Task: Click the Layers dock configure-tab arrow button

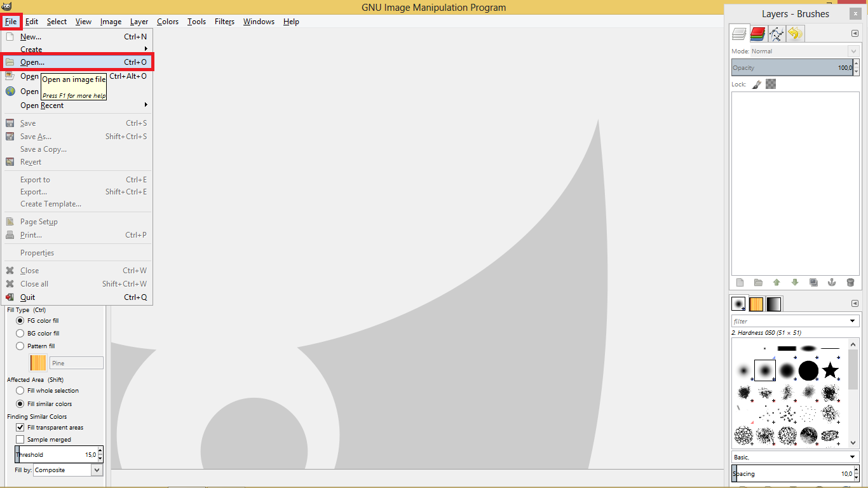Action: tap(855, 34)
